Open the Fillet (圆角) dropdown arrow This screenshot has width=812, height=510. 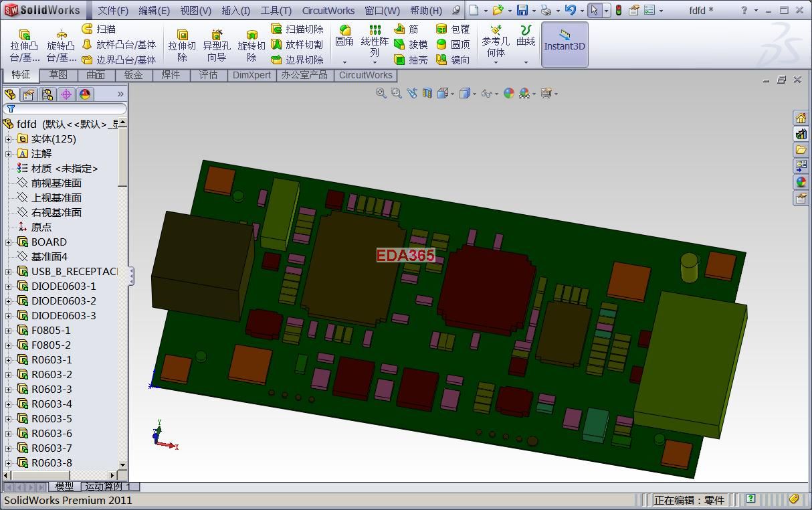pos(344,62)
